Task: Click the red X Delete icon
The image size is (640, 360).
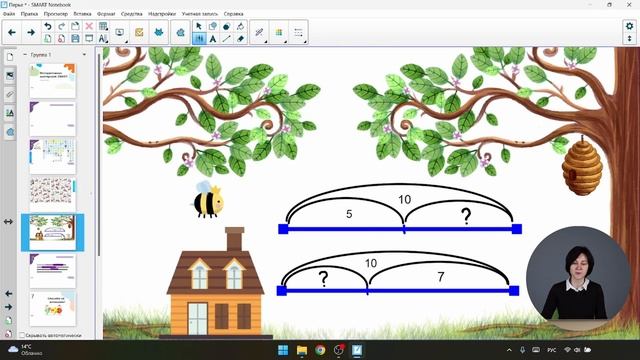Action: [89, 26]
